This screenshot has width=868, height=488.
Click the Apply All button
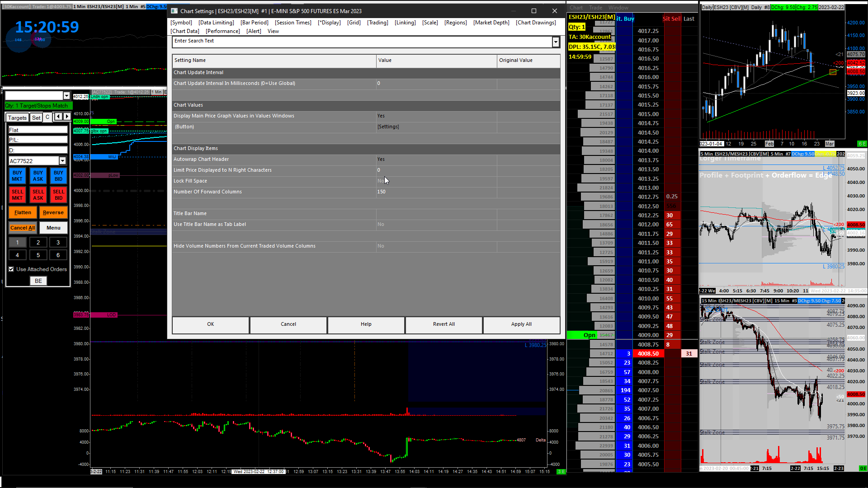(521, 324)
